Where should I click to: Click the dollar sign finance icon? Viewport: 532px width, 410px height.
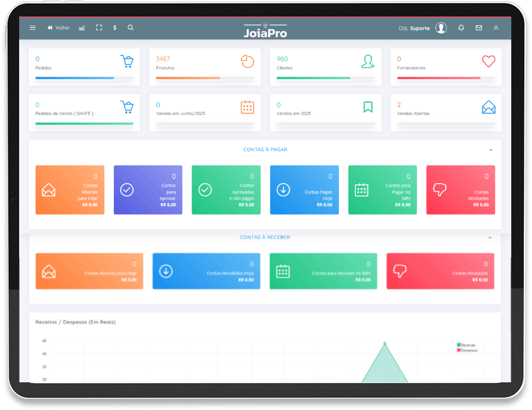[115, 28]
